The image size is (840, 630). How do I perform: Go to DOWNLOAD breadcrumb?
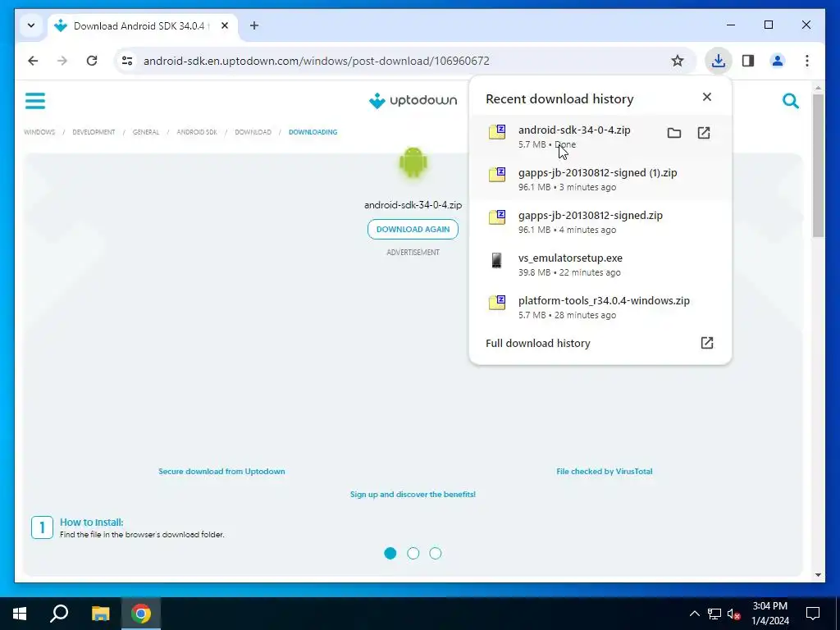[x=253, y=132]
